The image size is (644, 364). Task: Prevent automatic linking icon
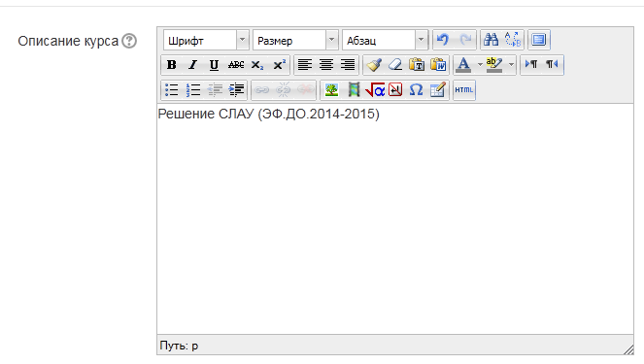(x=305, y=90)
